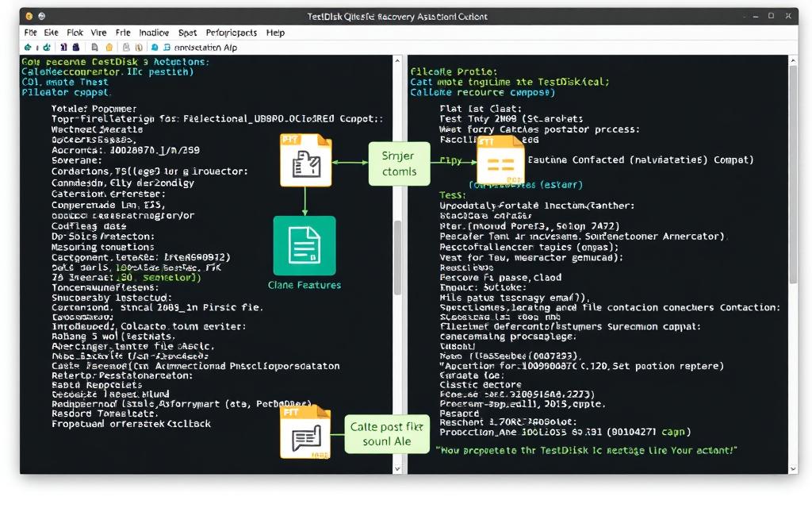Viewport: 812px width, 508px height.
Task: Click the 'Filcalle Protle:' heading in right pane
Action: 454,71
